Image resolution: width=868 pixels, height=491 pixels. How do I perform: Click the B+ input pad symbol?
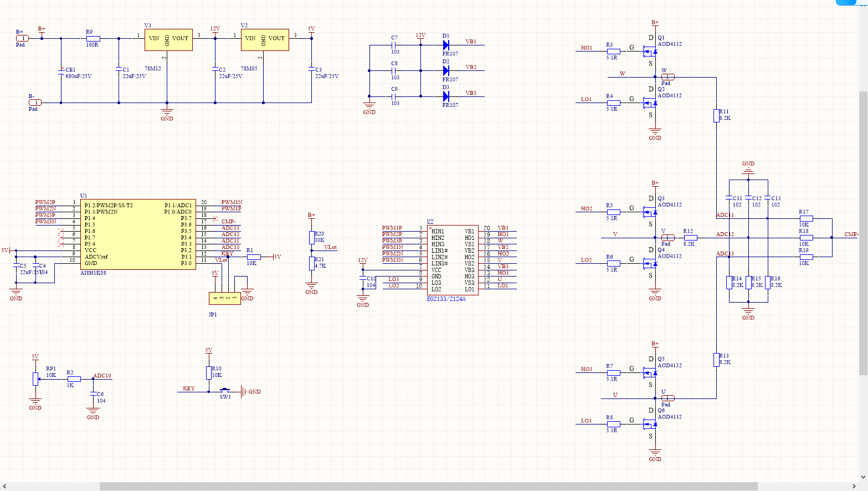(22, 38)
